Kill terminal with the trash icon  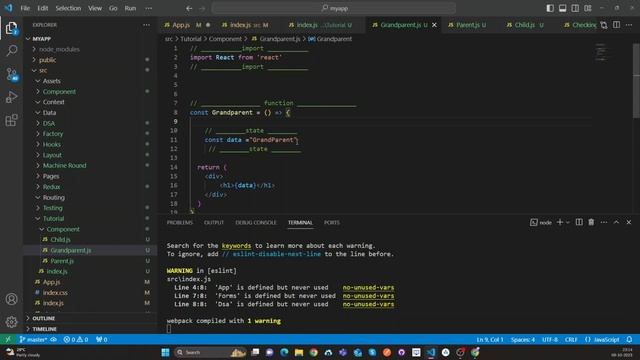coord(591,222)
